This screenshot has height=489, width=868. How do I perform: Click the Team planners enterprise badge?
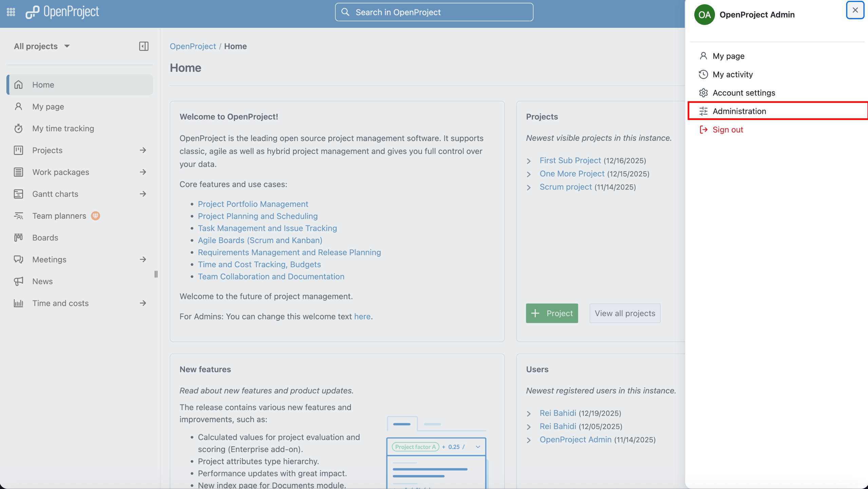point(96,216)
